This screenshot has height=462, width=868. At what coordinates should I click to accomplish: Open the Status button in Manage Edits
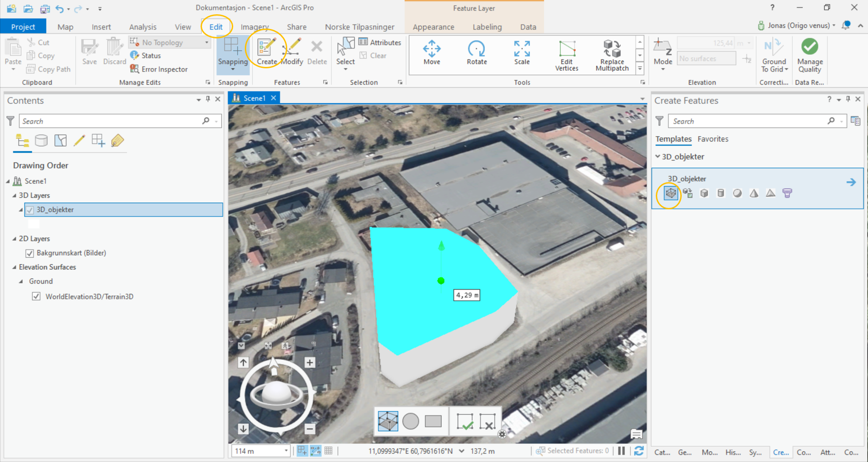point(146,56)
